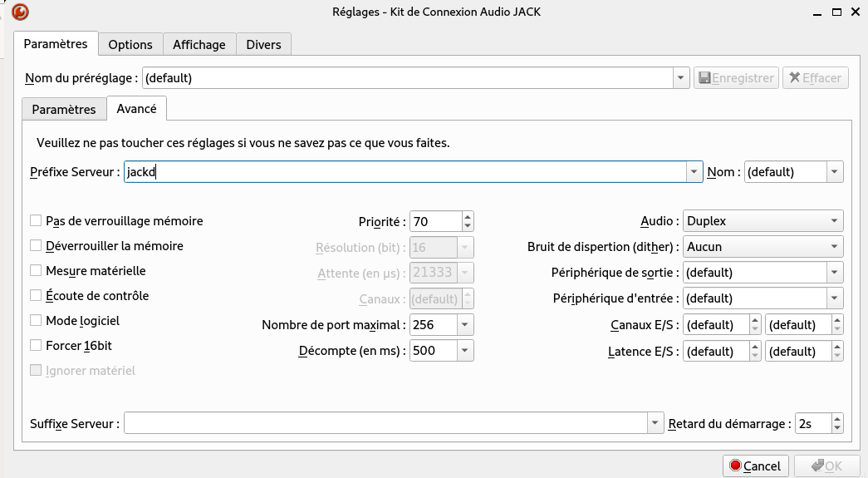Increase Priorité value with up arrow
Image resolution: width=868 pixels, height=478 pixels.
468,217
